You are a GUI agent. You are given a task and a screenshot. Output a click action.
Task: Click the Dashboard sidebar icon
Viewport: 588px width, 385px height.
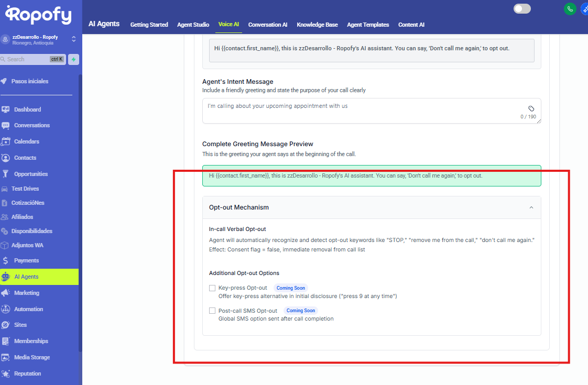point(5,109)
